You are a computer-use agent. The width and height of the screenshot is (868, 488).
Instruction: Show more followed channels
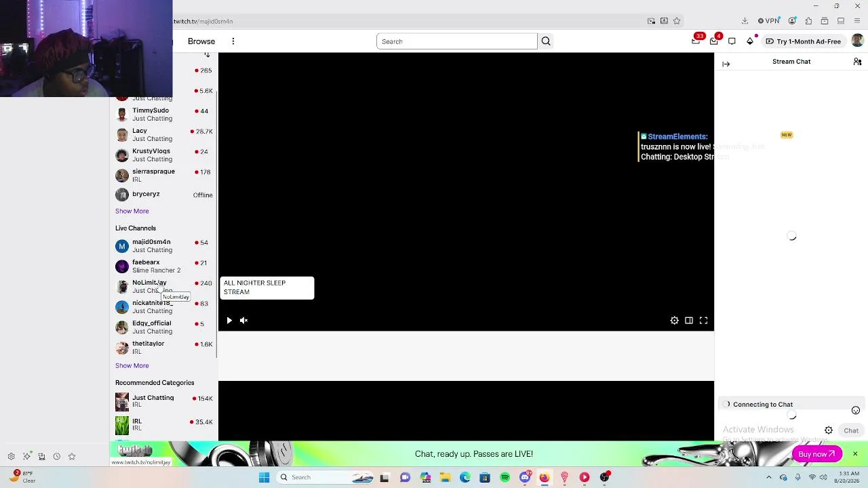tap(132, 211)
